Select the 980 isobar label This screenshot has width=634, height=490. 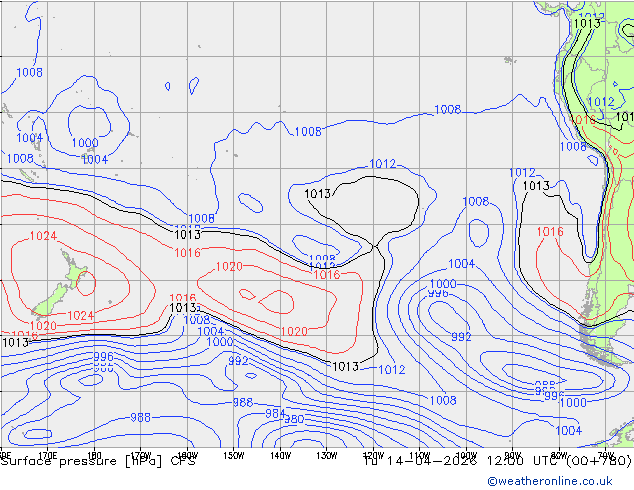[x=294, y=419]
